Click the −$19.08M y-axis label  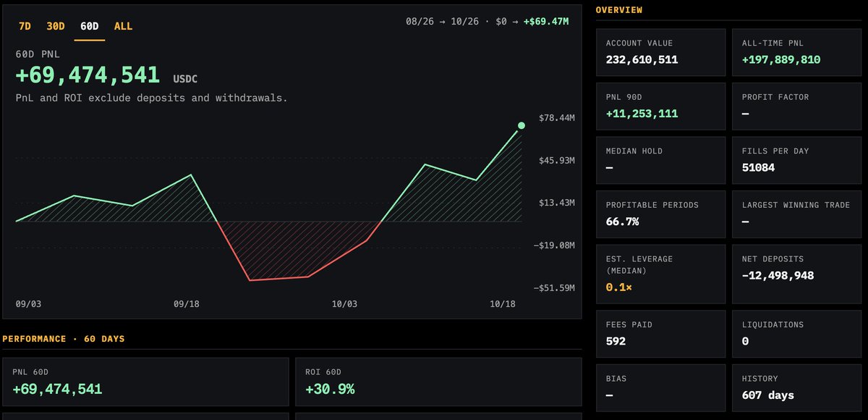pos(554,245)
